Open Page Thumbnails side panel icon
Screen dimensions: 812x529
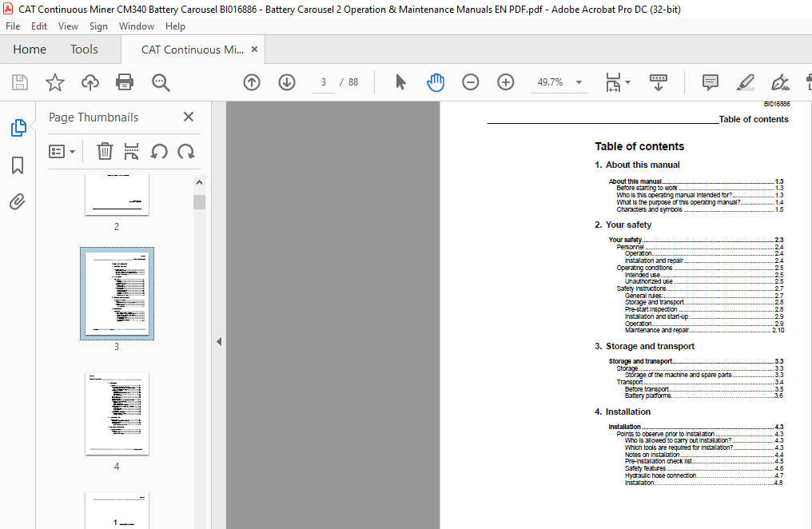tap(18, 127)
